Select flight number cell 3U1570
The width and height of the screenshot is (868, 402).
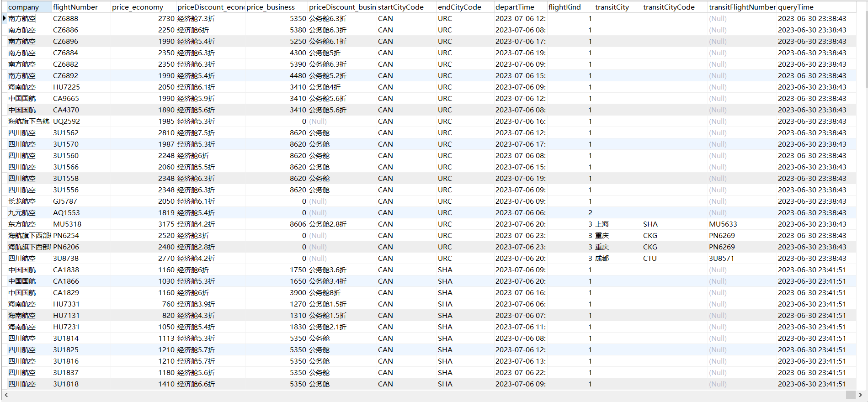(x=81, y=144)
